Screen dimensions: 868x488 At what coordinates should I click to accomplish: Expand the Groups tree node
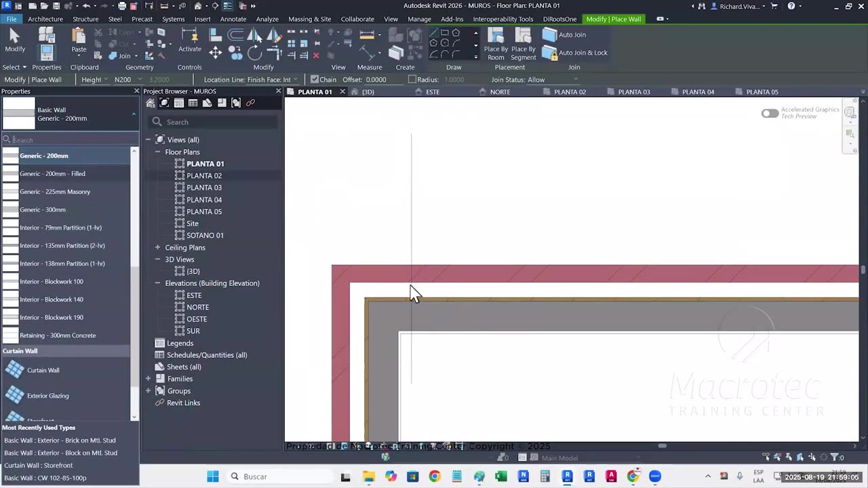[148, 391]
